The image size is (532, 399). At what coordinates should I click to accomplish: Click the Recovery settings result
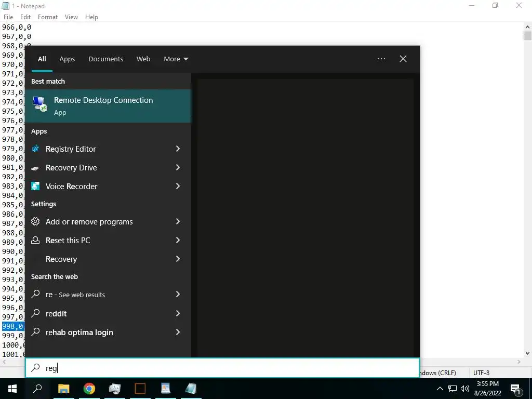(108, 259)
